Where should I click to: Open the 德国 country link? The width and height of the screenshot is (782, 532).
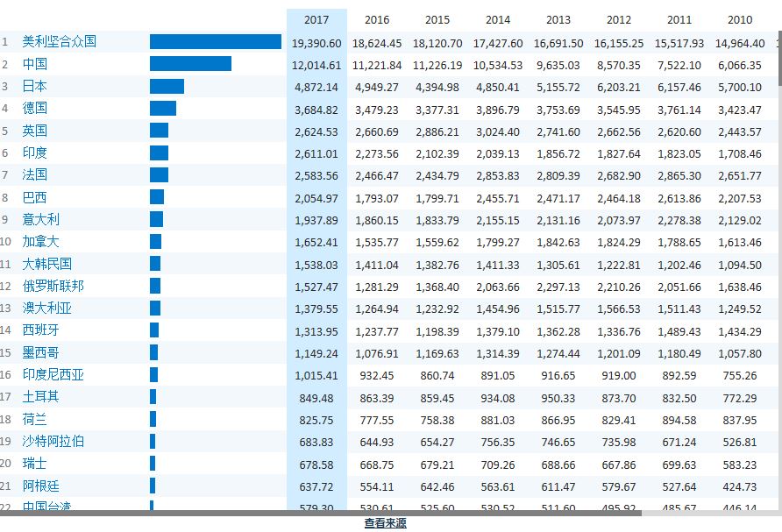[35, 109]
